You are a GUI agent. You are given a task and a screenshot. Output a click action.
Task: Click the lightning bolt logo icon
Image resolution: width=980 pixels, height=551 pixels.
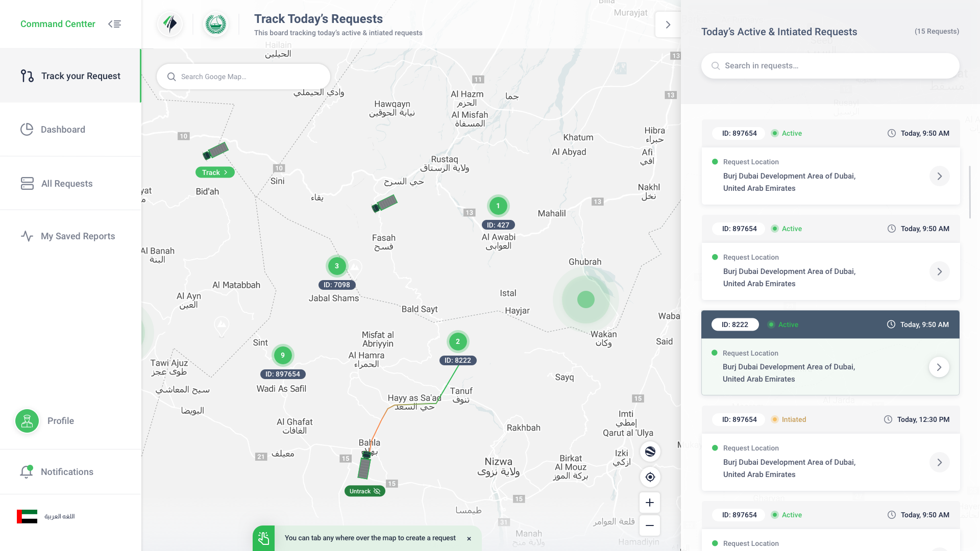click(x=170, y=23)
